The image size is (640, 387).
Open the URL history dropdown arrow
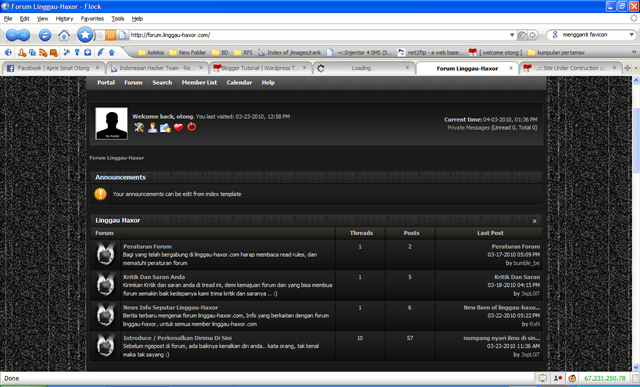click(x=512, y=35)
